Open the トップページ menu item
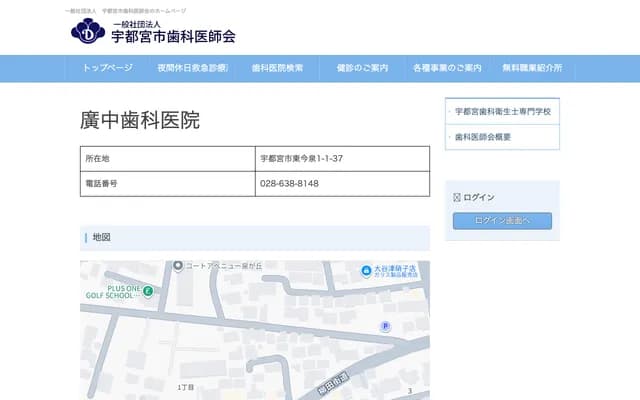The height and width of the screenshot is (400, 640). 107,68
